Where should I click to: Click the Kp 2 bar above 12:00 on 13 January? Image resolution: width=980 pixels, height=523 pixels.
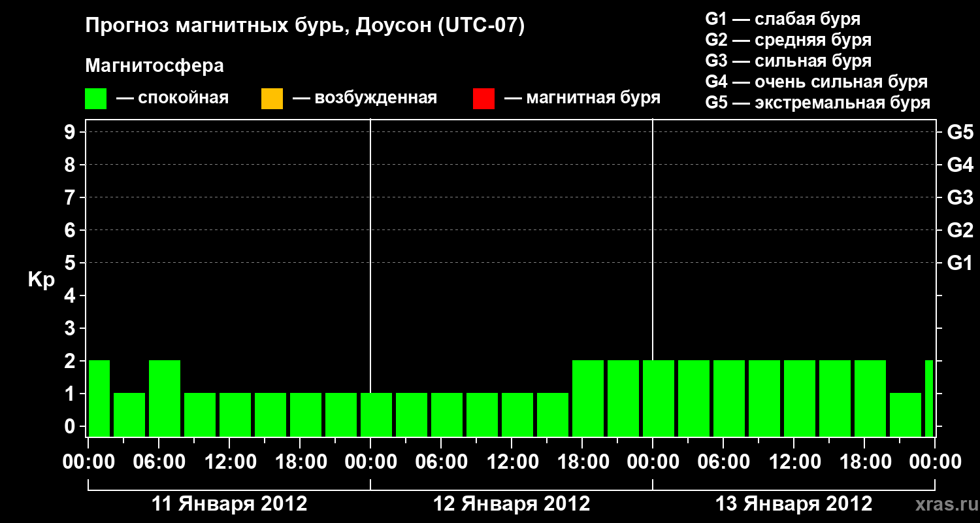(800, 398)
